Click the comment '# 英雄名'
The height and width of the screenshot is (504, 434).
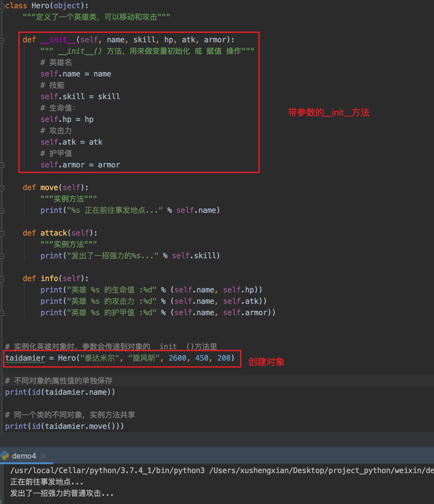coord(56,63)
